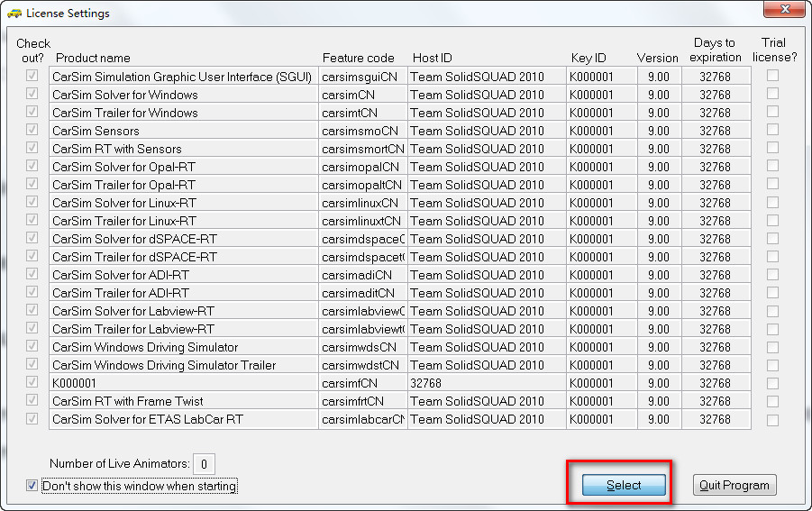Enable trial license for CarSim Simulation Graphic User Interface
Image resolution: width=812 pixels, height=511 pixels.
772,76
